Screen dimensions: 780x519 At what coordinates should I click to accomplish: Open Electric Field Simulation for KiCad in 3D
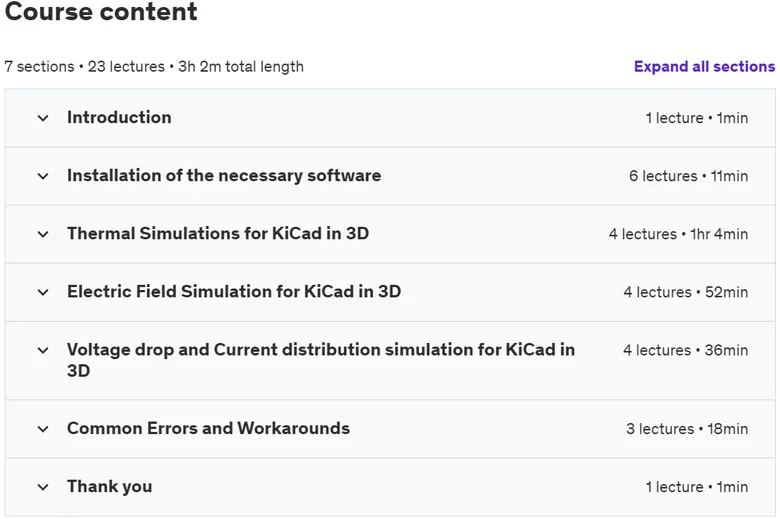[234, 292]
